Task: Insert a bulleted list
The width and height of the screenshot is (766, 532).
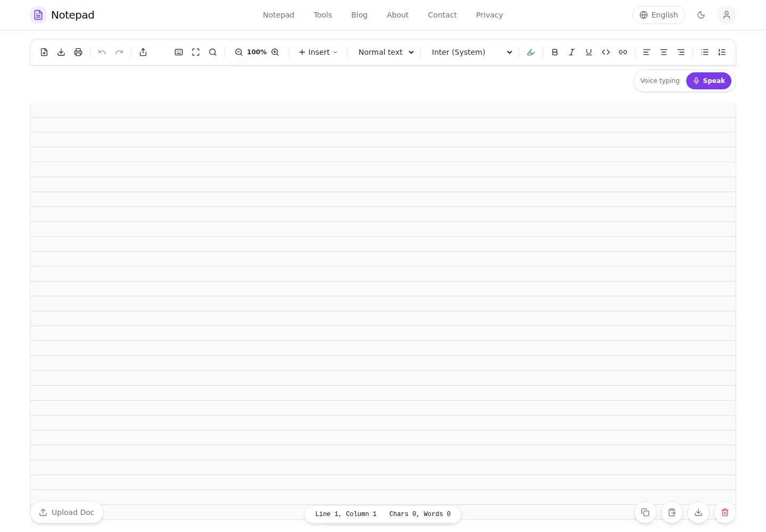Action: click(705, 52)
